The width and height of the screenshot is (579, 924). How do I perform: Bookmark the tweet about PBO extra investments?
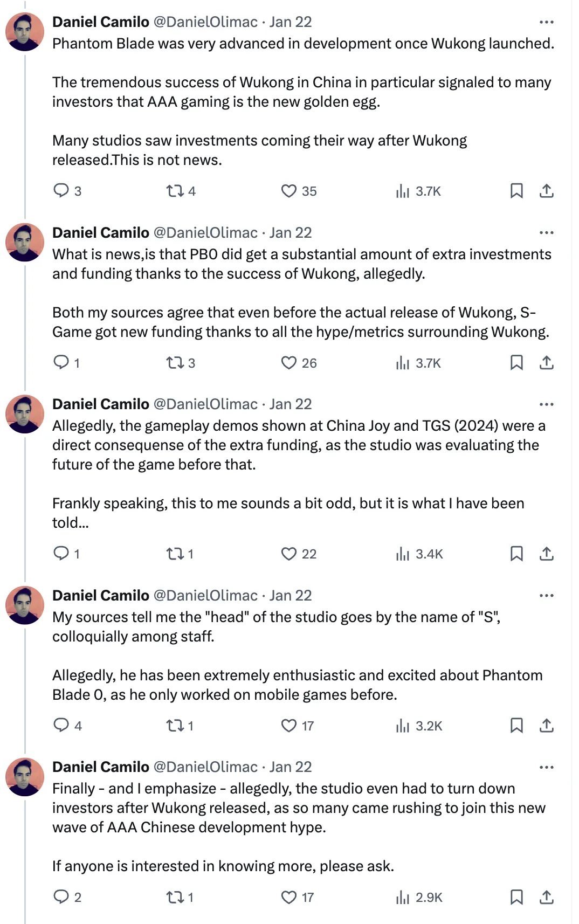pyautogui.click(x=516, y=363)
